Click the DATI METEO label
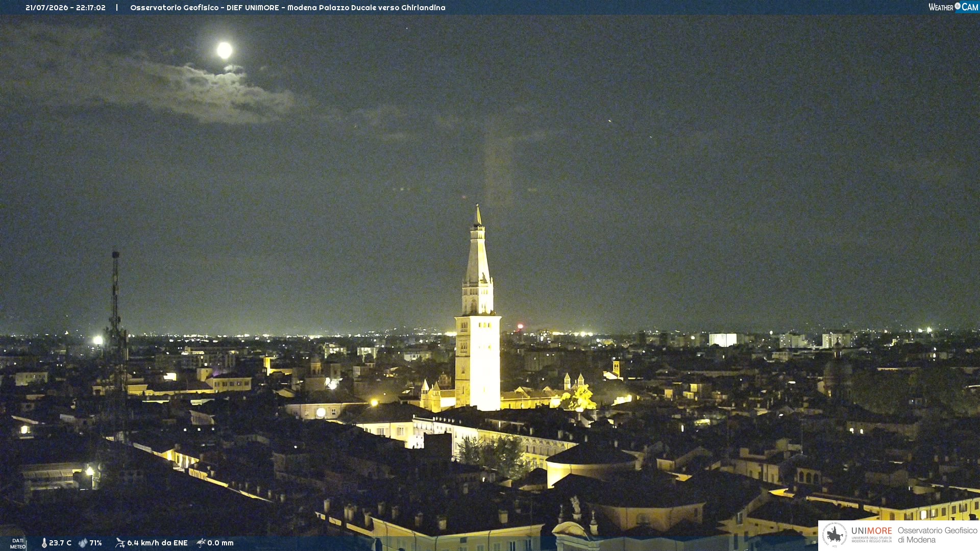 click(18, 544)
